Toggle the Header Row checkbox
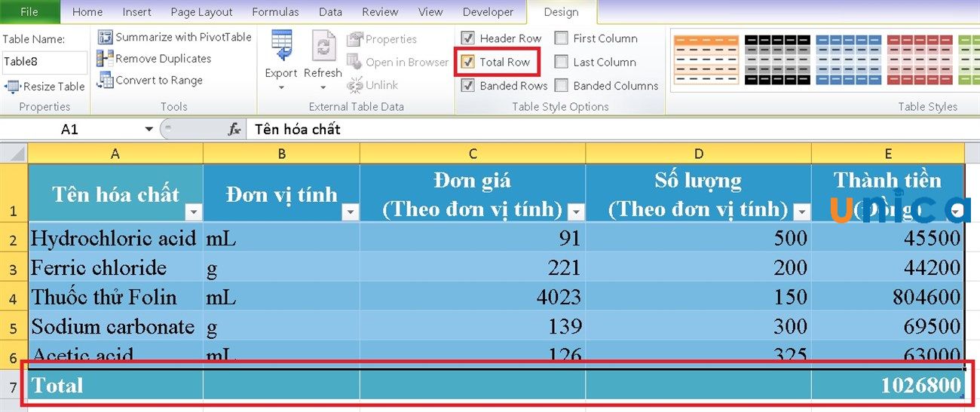 [x=468, y=38]
